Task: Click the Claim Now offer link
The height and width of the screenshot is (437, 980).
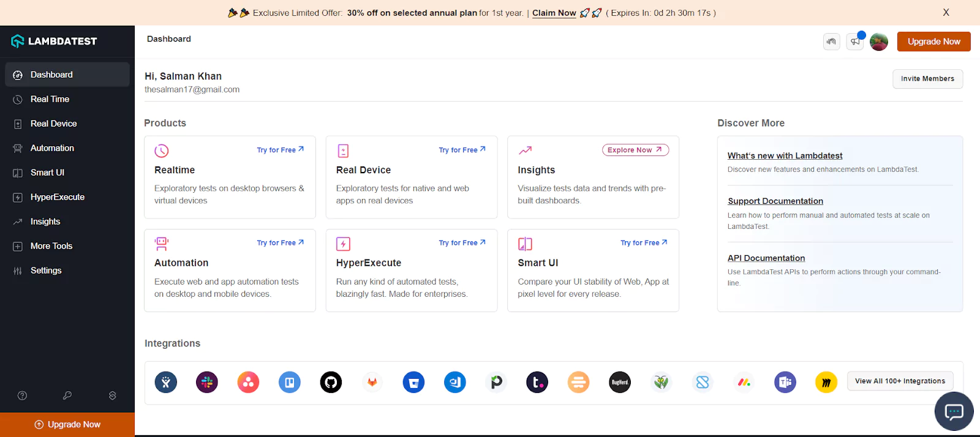Action: coord(554,13)
